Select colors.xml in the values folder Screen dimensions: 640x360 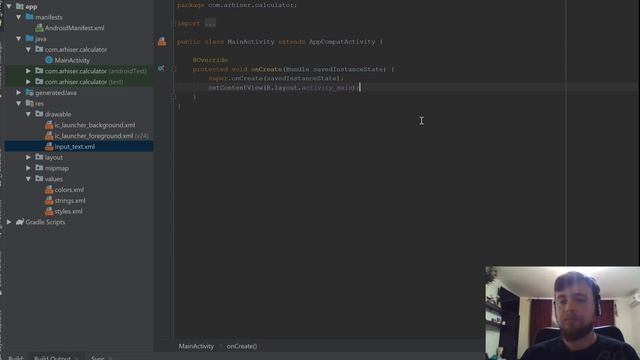pos(69,190)
